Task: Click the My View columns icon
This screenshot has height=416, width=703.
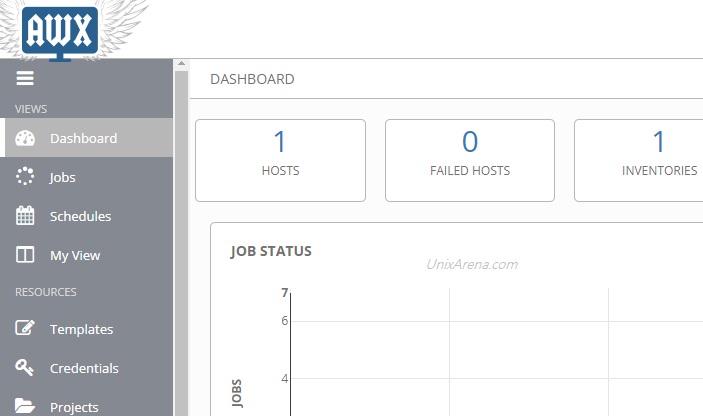Action: pos(26,255)
